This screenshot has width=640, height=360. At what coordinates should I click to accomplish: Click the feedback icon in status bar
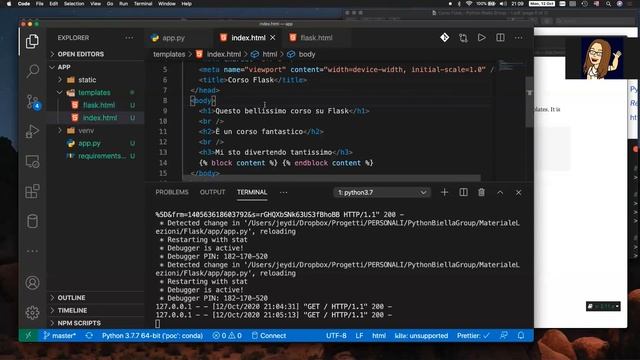click(504, 336)
